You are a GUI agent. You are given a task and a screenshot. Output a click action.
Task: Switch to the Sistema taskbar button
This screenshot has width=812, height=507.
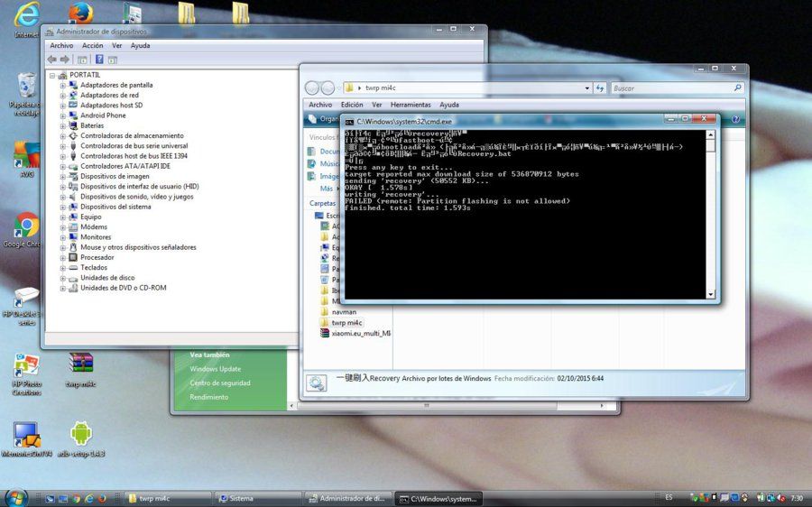coord(256,499)
